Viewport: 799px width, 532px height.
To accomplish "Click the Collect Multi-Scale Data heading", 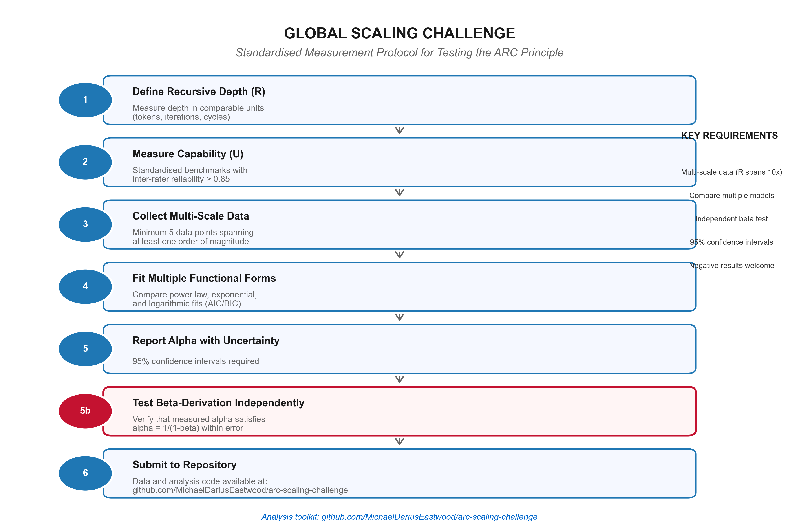I will [190, 216].
